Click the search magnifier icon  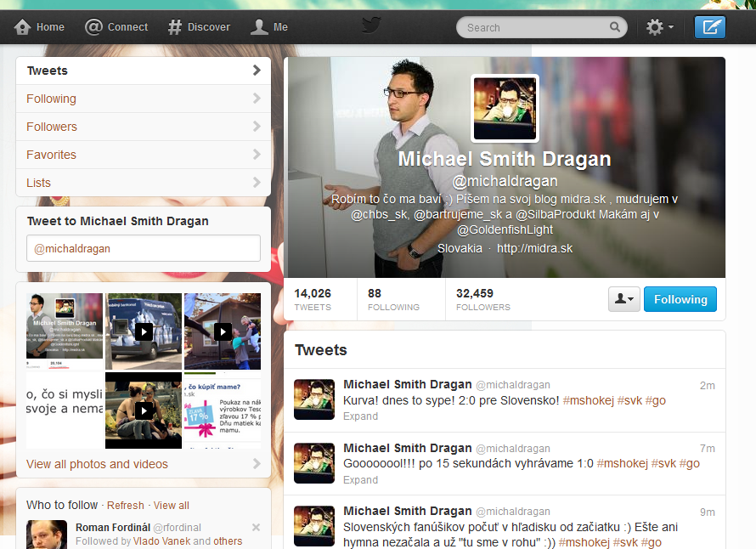tap(615, 27)
